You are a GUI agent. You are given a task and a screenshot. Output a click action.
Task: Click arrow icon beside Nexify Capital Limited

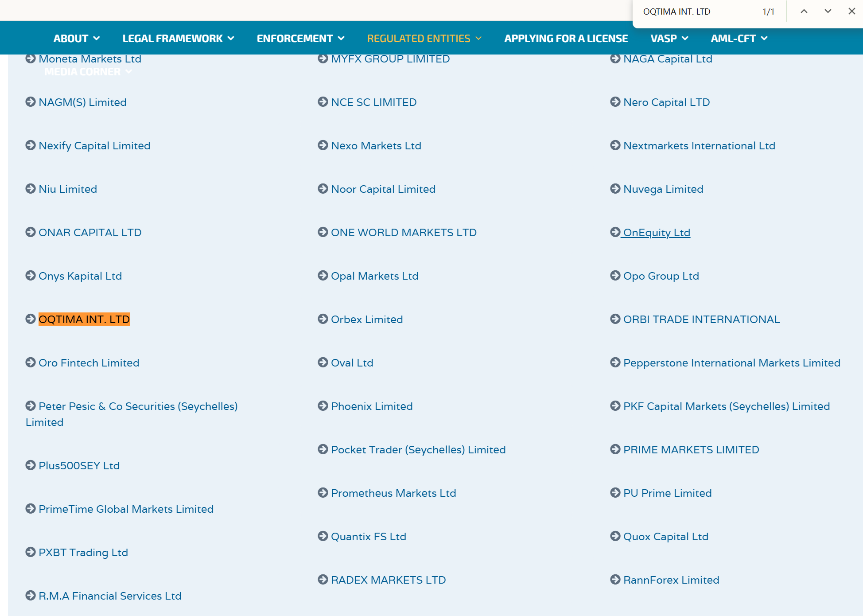tap(31, 145)
